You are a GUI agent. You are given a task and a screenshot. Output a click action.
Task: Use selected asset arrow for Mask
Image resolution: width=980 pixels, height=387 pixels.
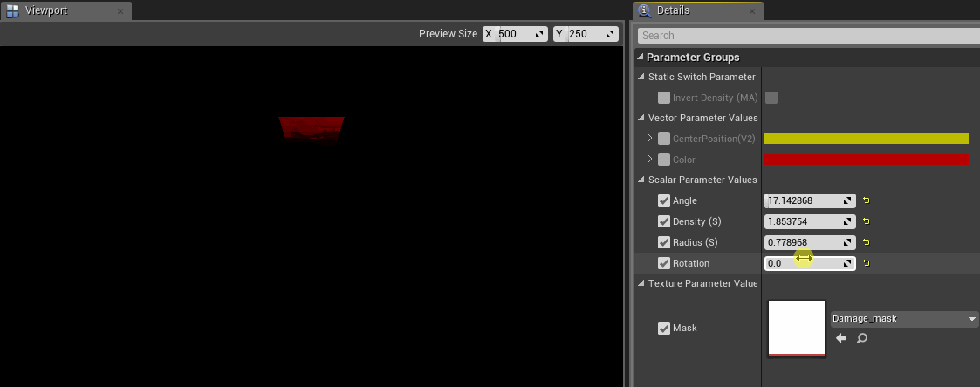point(841,338)
